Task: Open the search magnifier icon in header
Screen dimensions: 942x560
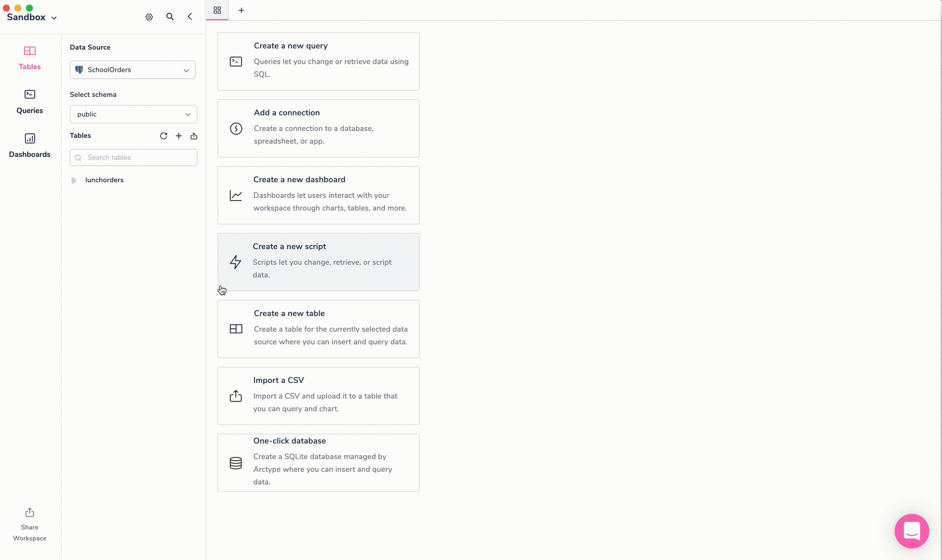Action: pyautogui.click(x=170, y=17)
